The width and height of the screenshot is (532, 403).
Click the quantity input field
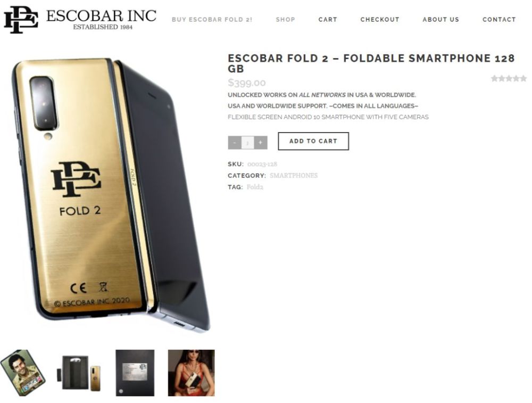[x=248, y=143]
